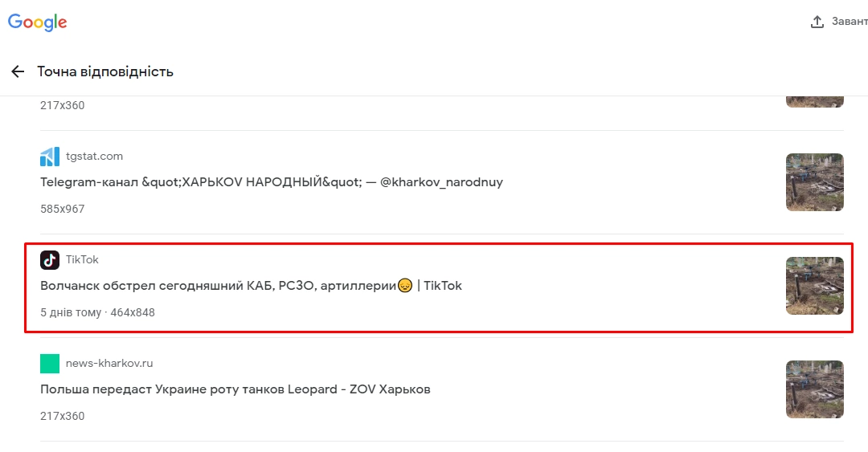Click the Google logo

tap(37, 22)
